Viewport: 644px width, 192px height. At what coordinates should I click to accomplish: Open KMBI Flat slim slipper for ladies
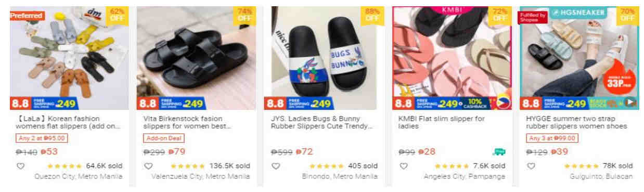click(x=441, y=122)
